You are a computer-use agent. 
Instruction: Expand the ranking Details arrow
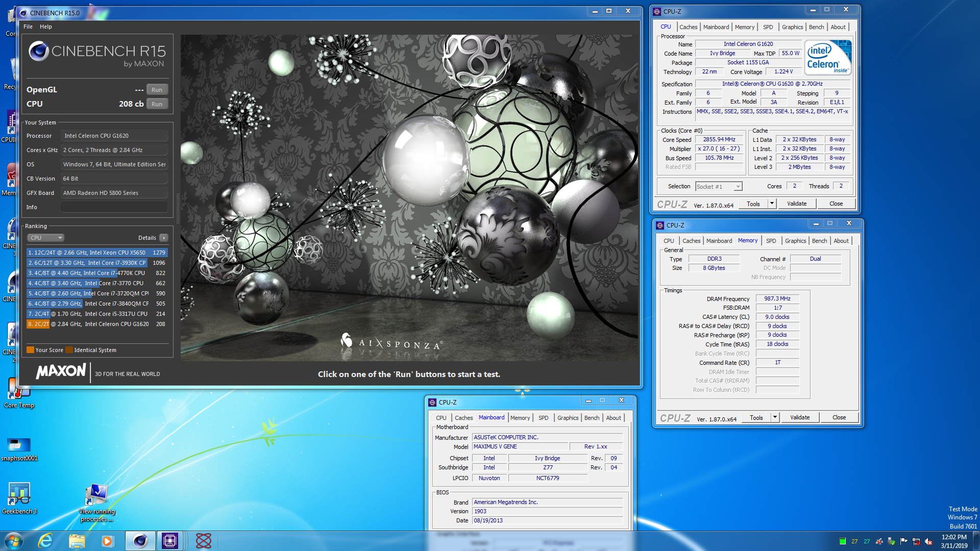pyautogui.click(x=164, y=238)
